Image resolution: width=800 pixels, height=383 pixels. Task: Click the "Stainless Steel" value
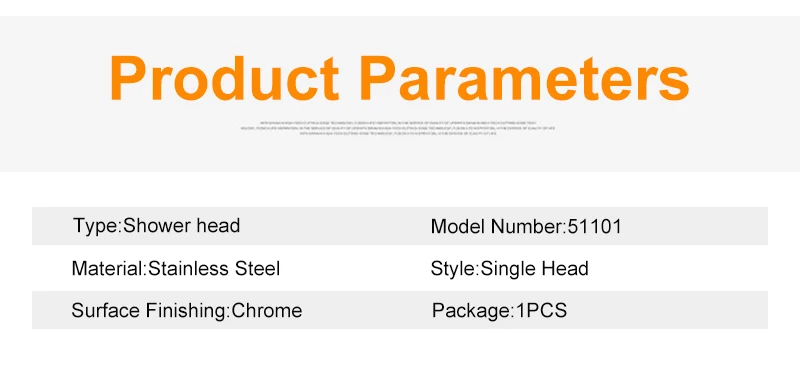tap(214, 268)
